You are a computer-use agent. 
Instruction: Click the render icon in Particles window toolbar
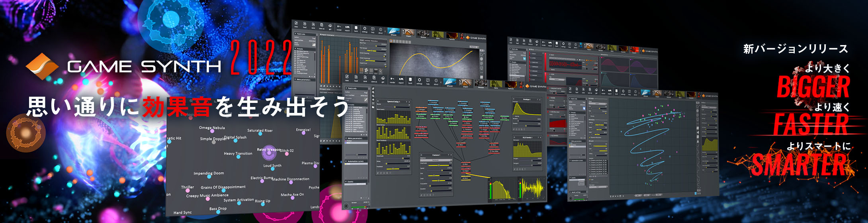click(603, 91)
